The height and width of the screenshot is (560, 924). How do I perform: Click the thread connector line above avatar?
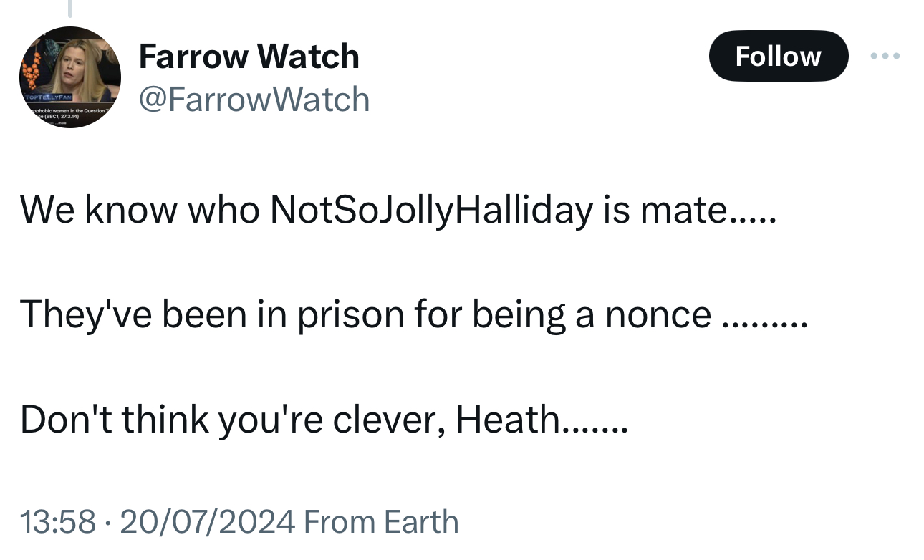point(69,9)
